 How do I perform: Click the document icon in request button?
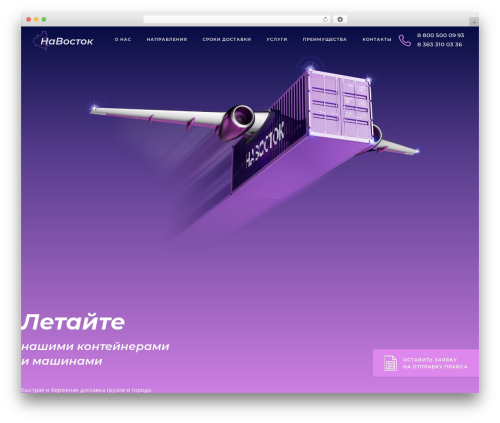pos(390,363)
